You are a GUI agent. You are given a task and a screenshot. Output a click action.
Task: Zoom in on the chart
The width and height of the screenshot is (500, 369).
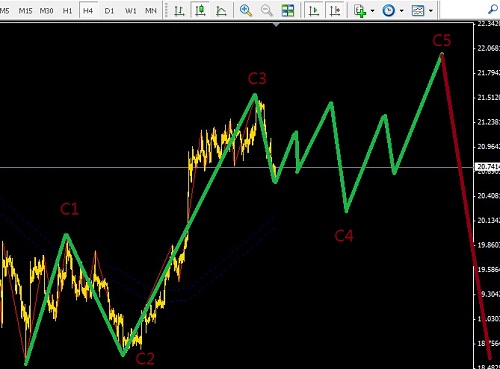[246, 11]
